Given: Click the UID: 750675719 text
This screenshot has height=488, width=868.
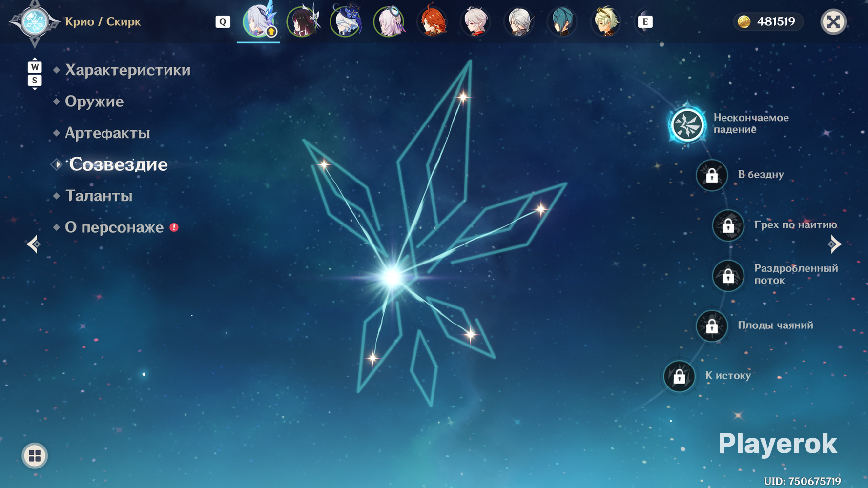Looking at the screenshot, I should point(802,481).
